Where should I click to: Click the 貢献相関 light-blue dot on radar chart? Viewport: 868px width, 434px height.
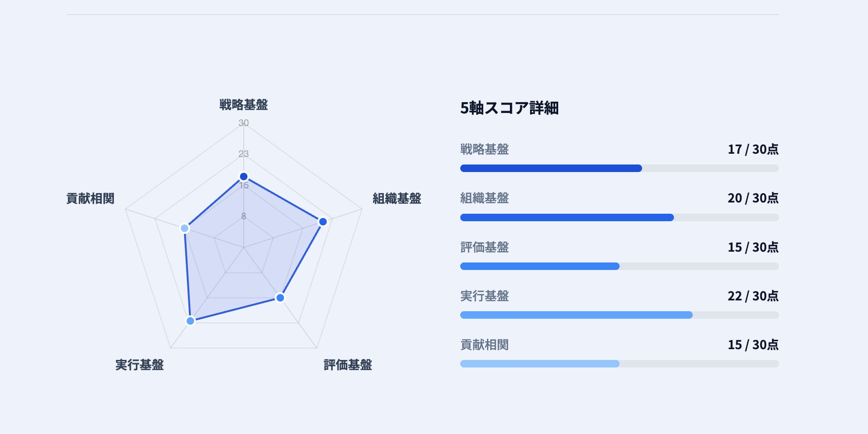[x=185, y=228]
